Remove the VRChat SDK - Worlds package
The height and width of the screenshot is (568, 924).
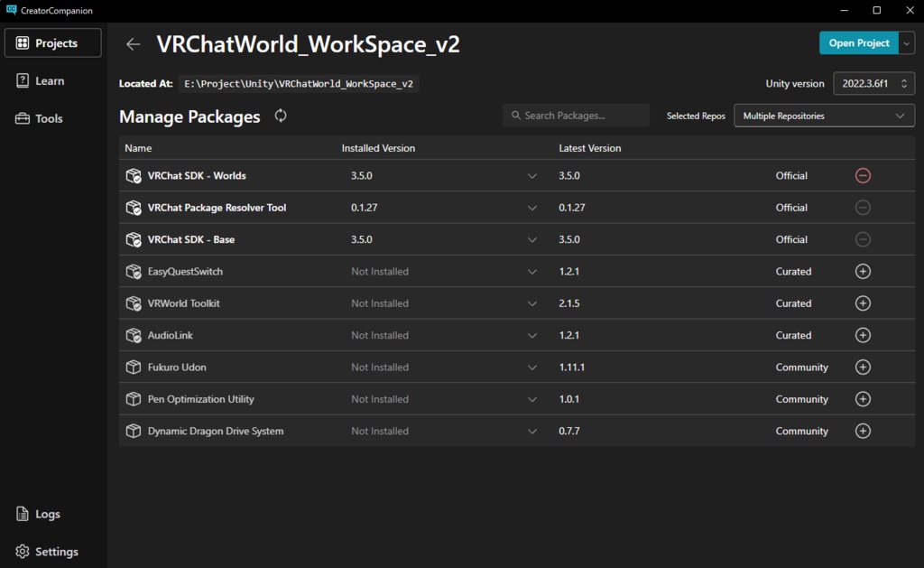[863, 176]
